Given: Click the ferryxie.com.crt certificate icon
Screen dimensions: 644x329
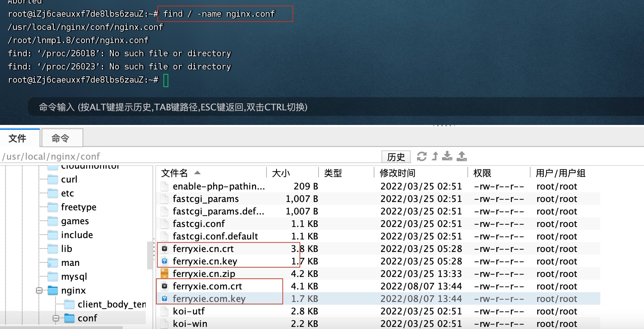Looking at the screenshot, I should click(164, 286).
